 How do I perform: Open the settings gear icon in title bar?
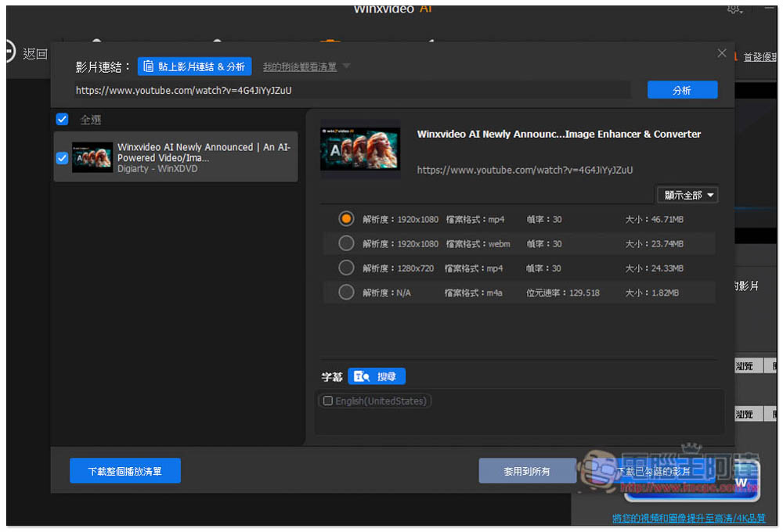[734, 9]
